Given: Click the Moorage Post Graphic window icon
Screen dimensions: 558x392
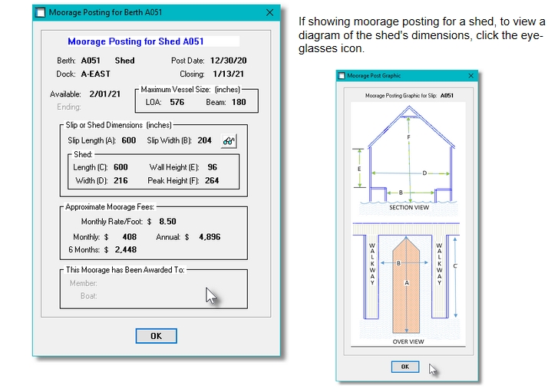Looking at the screenshot, I should pyautogui.click(x=343, y=76).
